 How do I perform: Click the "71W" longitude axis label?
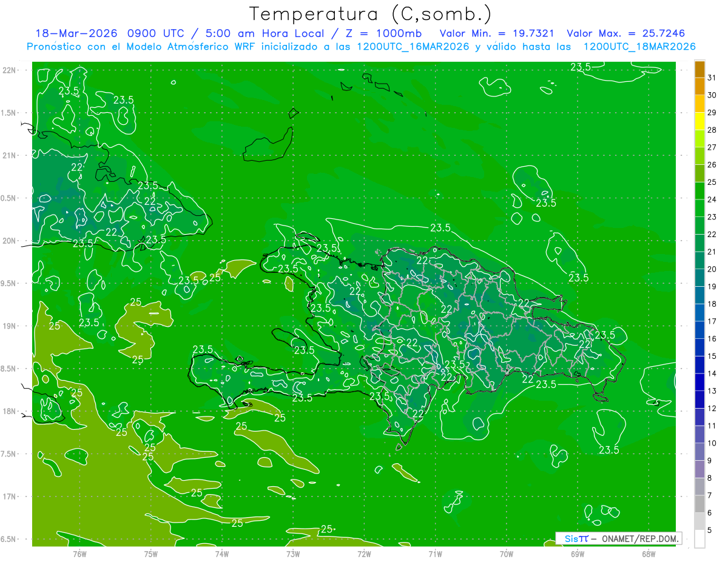(x=435, y=554)
